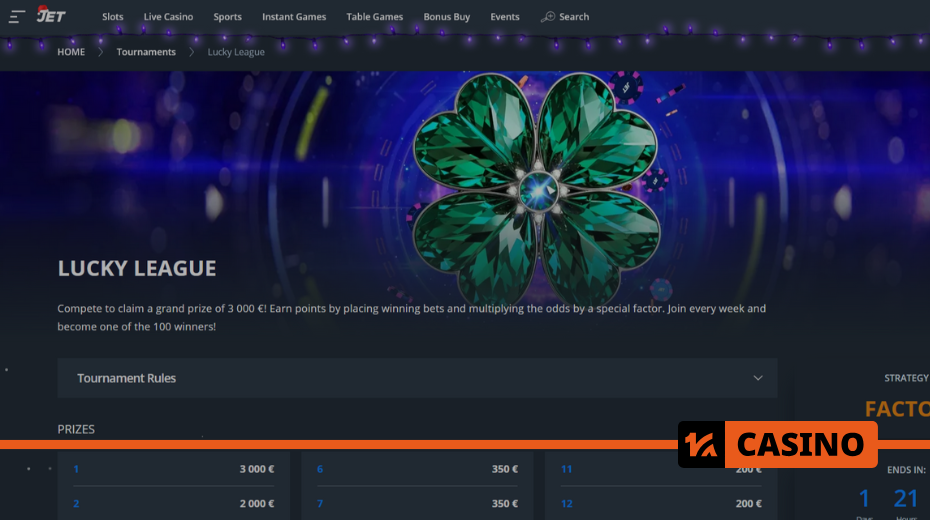
Task: Open the Slots menu
Action: pyautogui.click(x=113, y=17)
